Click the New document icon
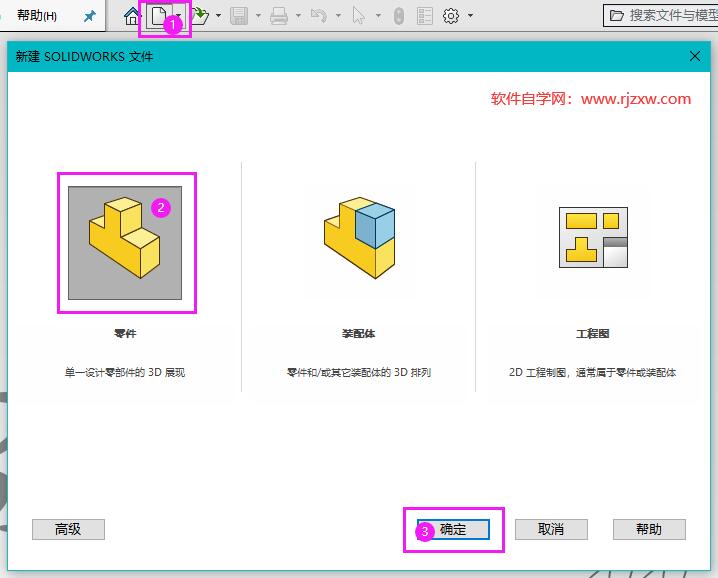 159,16
